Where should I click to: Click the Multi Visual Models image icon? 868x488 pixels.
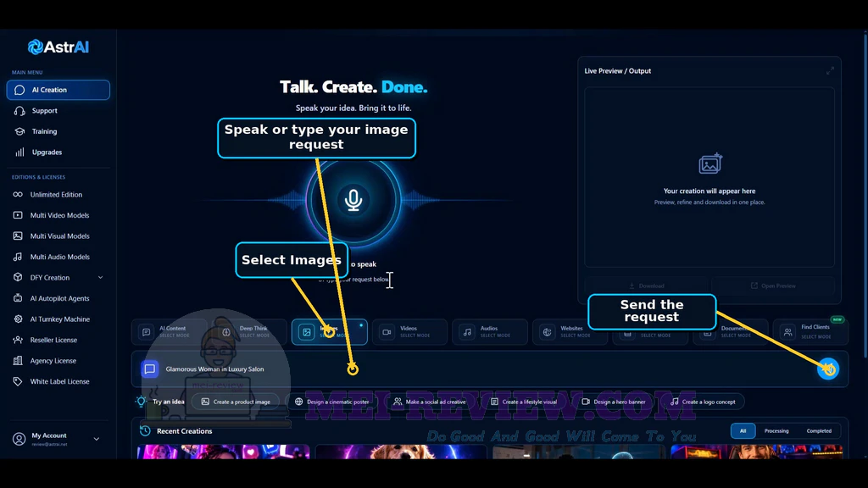click(x=18, y=236)
